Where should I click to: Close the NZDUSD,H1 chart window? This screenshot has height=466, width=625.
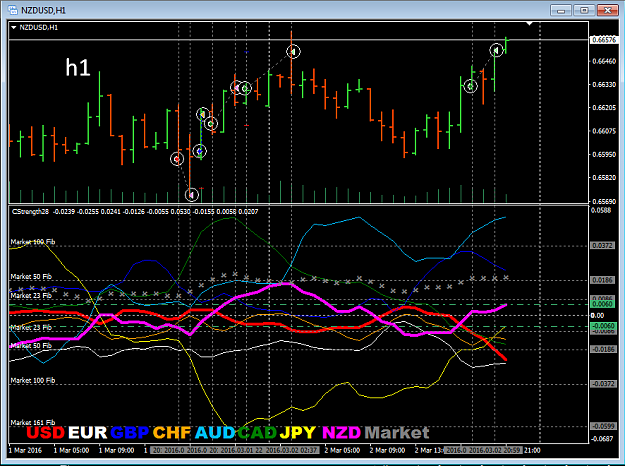[607, 10]
